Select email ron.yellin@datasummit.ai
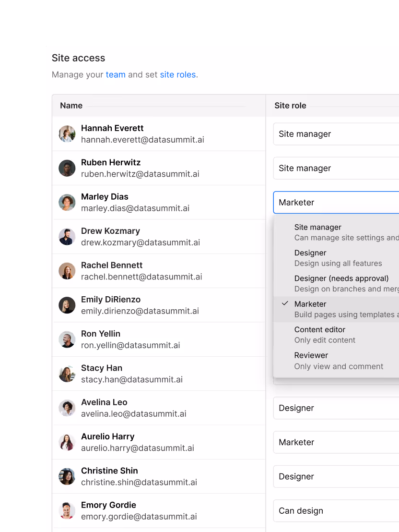The image size is (399, 532). pos(130,345)
